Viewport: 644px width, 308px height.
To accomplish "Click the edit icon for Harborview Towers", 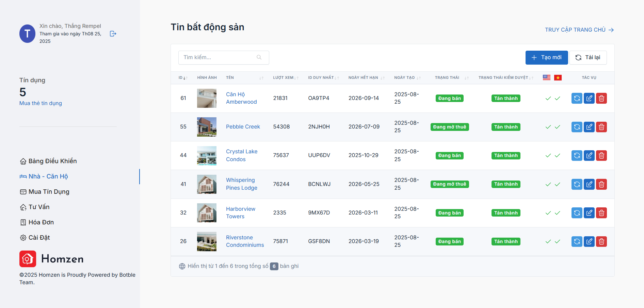I will (589, 213).
